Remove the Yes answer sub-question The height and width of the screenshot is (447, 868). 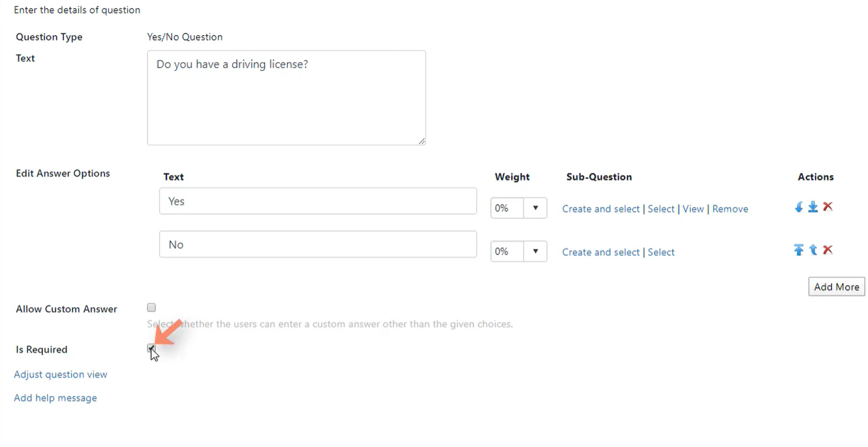pyautogui.click(x=730, y=209)
